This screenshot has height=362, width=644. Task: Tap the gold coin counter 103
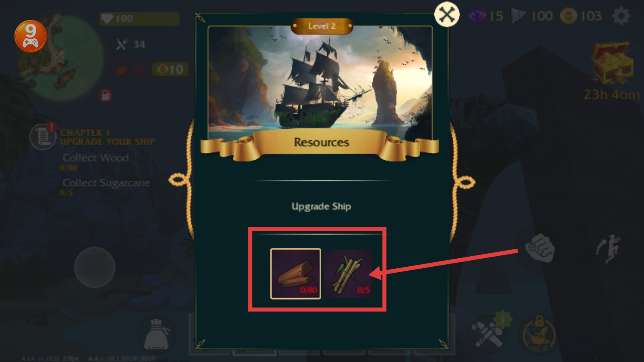(581, 16)
